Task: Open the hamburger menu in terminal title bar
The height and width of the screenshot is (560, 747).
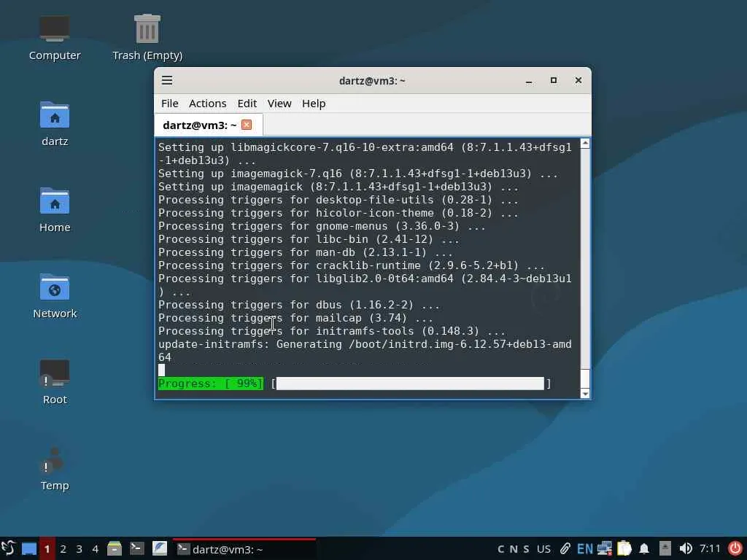Action: pos(167,80)
